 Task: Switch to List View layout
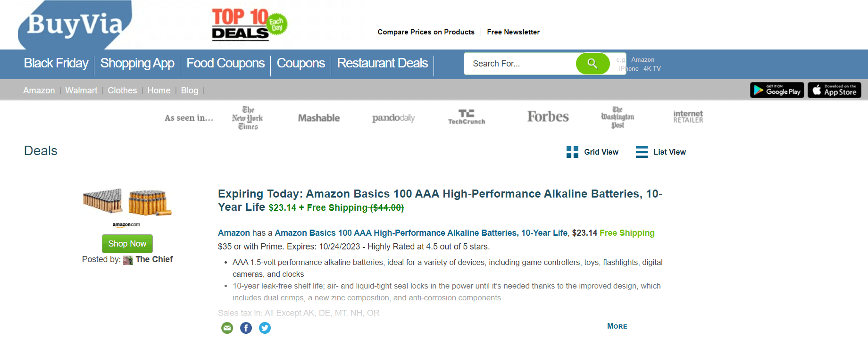(x=660, y=152)
